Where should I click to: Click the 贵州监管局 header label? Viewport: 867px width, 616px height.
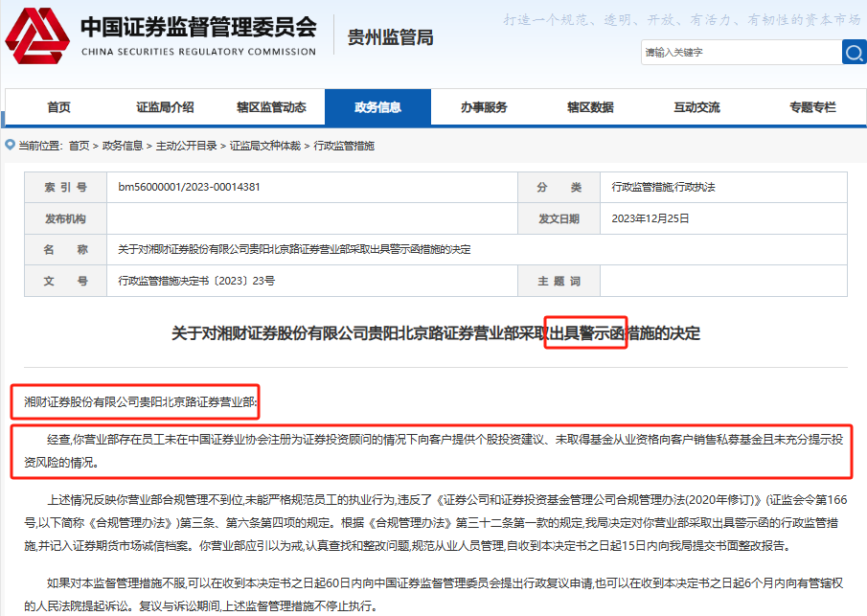pos(390,37)
